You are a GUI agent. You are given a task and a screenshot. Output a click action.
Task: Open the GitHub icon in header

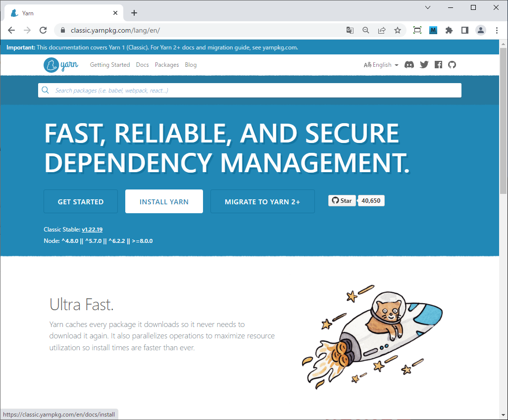(452, 65)
